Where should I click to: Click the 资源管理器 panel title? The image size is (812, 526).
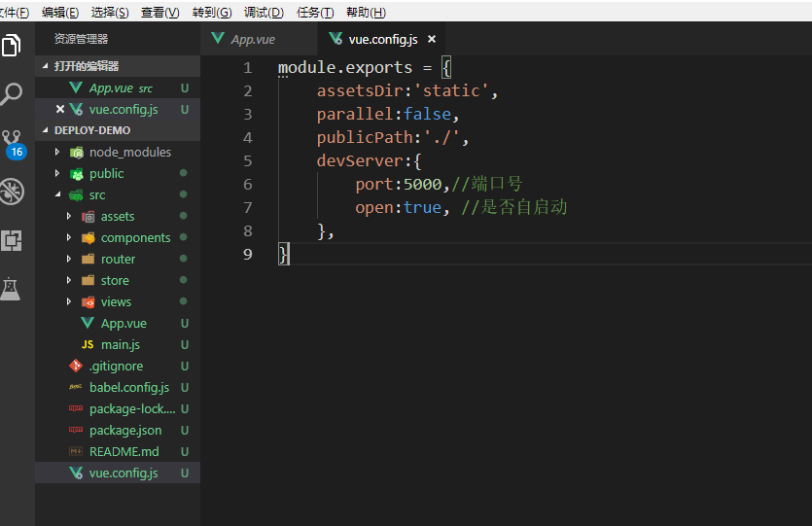pyautogui.click(x=82, y=39)
